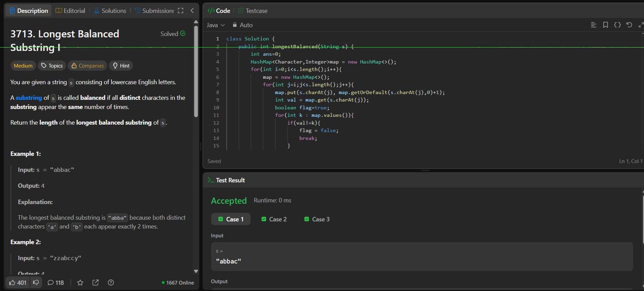Select the Case 2 result tab

274,219
